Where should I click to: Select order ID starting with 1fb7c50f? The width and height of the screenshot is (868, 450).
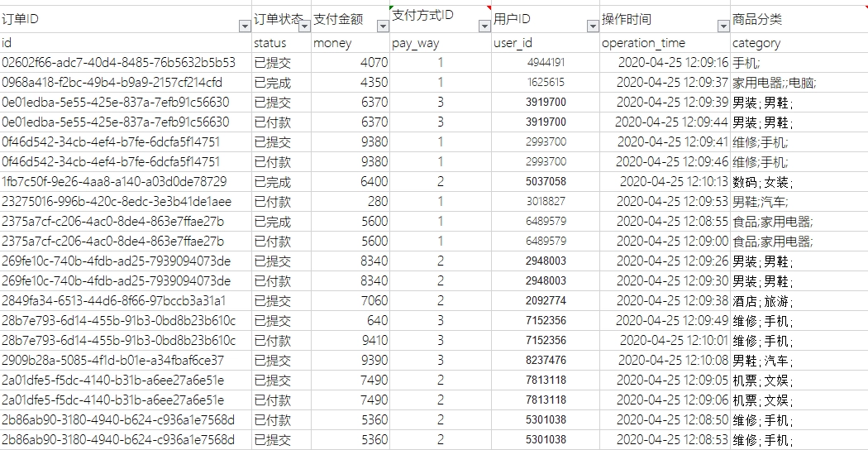pos(126,182)
